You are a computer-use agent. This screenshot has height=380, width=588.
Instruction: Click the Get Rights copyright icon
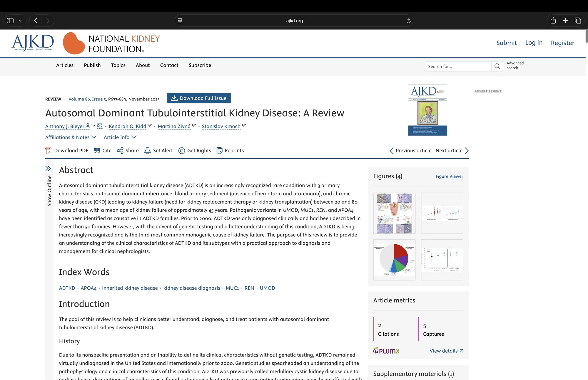coord(182,151)
